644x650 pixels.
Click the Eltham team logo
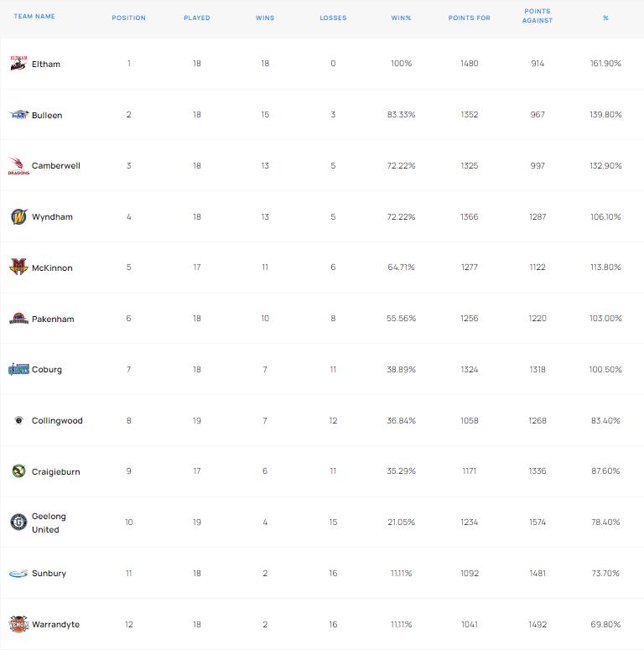18,64
